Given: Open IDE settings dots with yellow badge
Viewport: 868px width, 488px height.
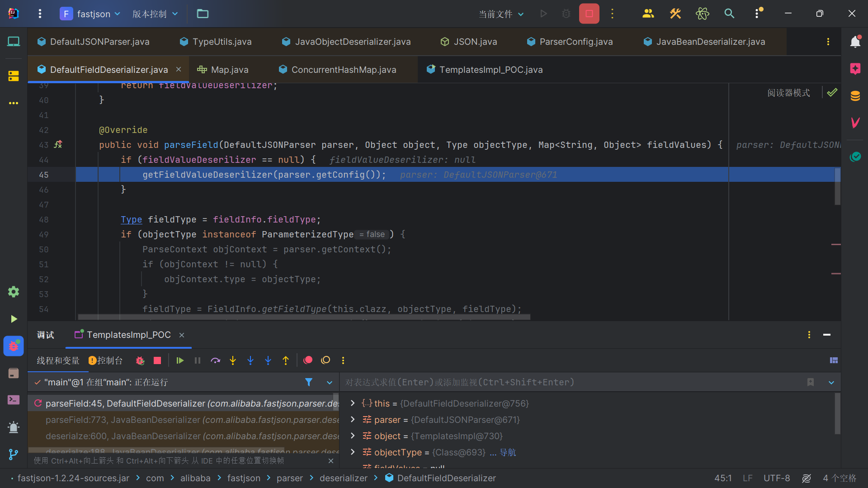Looking at the screenshot, I should coord(758,13).
